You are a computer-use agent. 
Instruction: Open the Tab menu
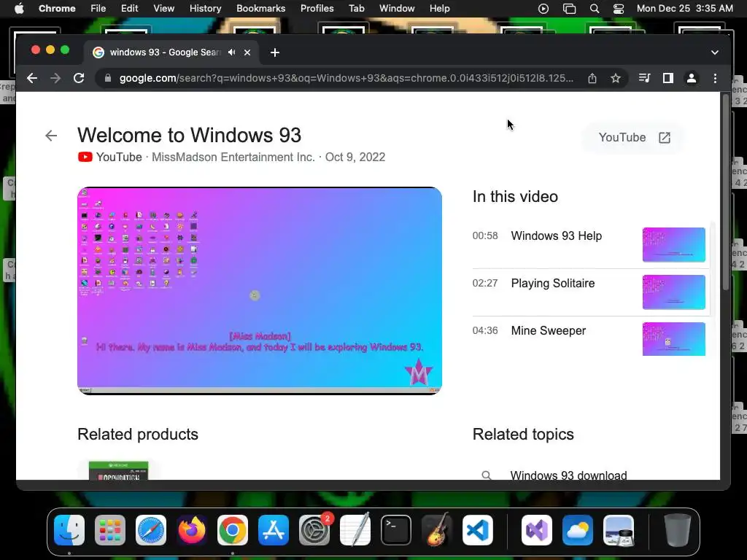[x=356, y=9]
